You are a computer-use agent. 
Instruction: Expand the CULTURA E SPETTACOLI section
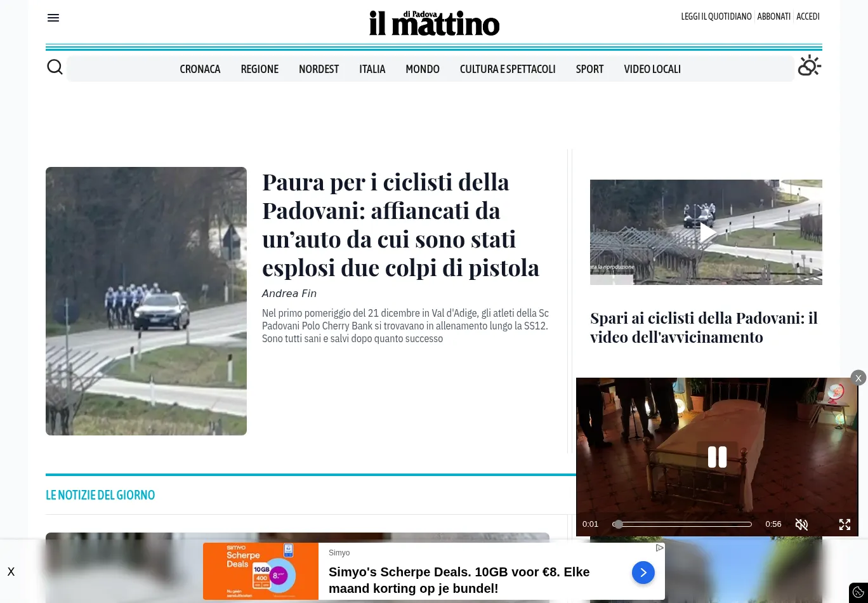point(508,69)
